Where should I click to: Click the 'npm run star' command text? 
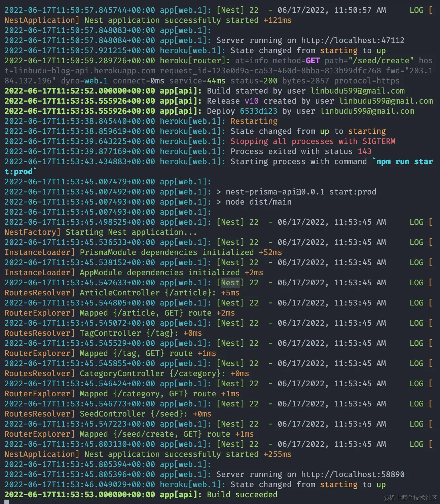point(405,161)
